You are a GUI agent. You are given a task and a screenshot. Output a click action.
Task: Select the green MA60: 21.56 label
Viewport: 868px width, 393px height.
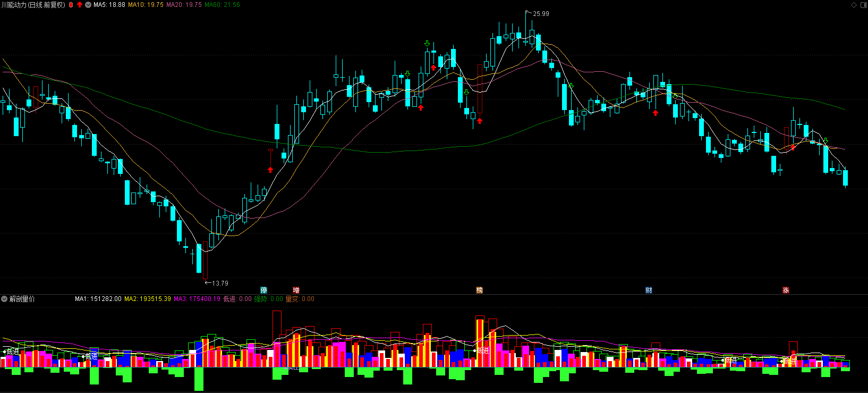point(222,5)
